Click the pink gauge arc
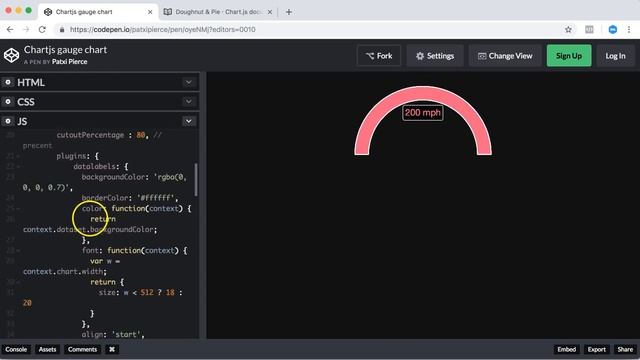 coord(423,93)
